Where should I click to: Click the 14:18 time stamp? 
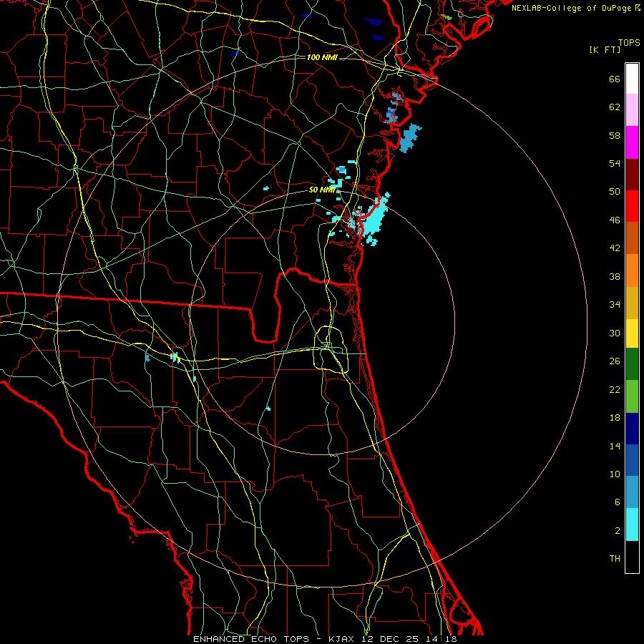(x=440, y=639)
